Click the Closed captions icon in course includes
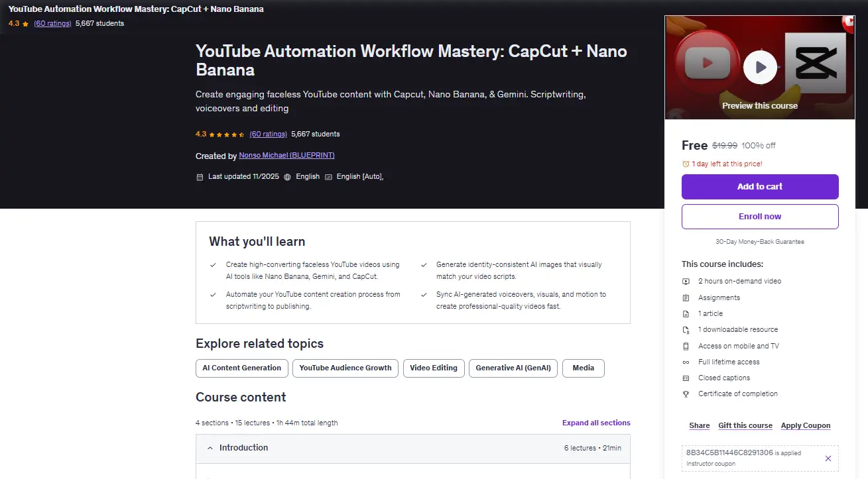The width and height of the screenshot is (868, 479). [x=686, y=378]
